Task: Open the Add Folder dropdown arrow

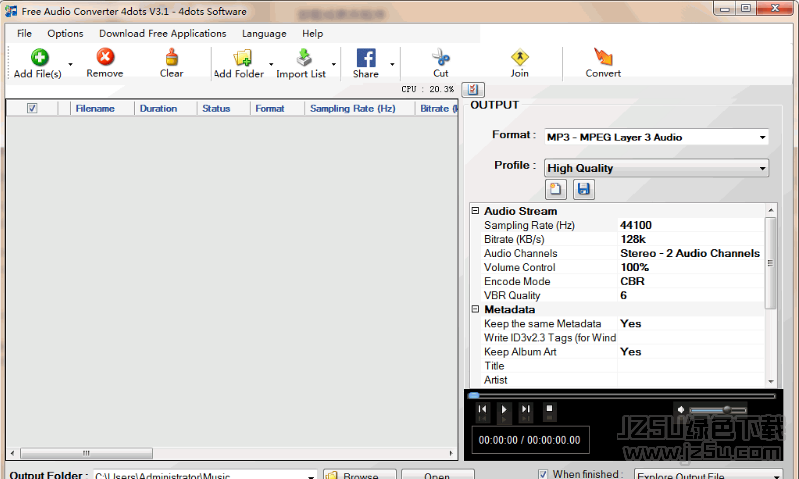Action: coord(271,64)
